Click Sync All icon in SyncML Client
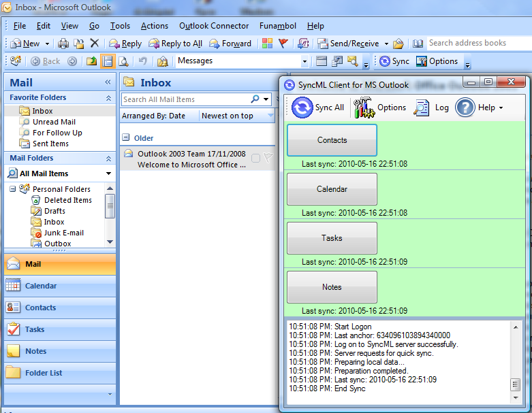Image resolution: width=532 pixels, height=413 pixels. point(302,108)
